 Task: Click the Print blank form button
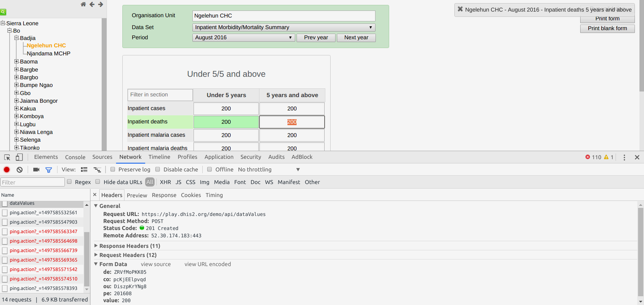pyautogui.click(x=607, y=28)
